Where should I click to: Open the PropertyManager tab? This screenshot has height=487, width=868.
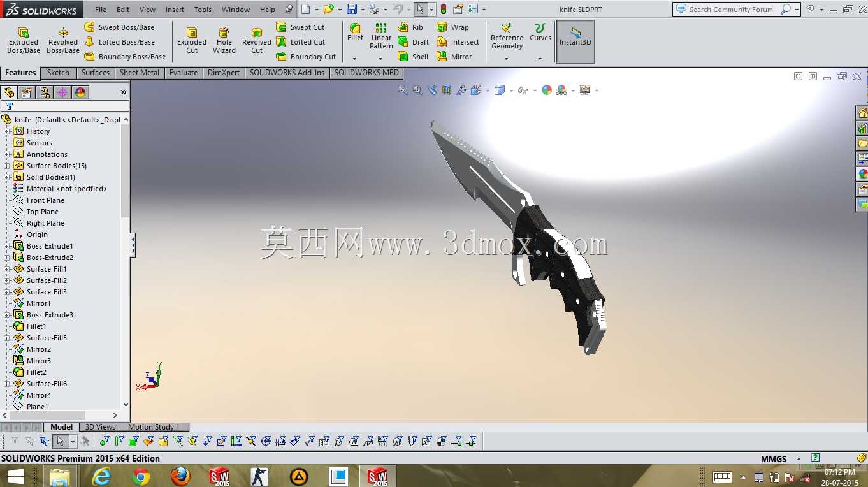tap(27, 92)
